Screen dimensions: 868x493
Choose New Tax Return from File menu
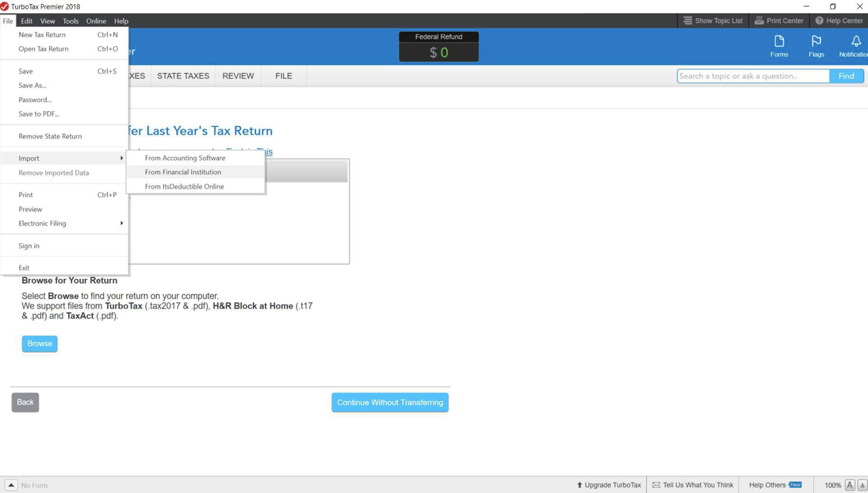point(64,35)
